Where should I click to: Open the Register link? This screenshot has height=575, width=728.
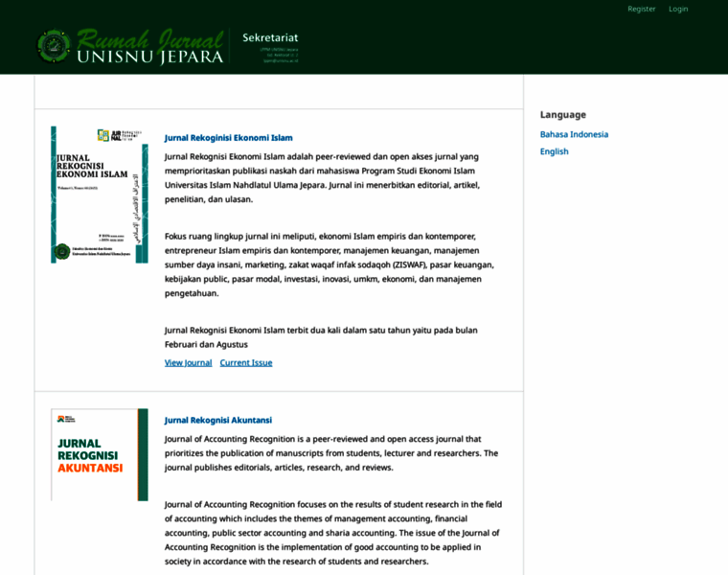[641, 9]
